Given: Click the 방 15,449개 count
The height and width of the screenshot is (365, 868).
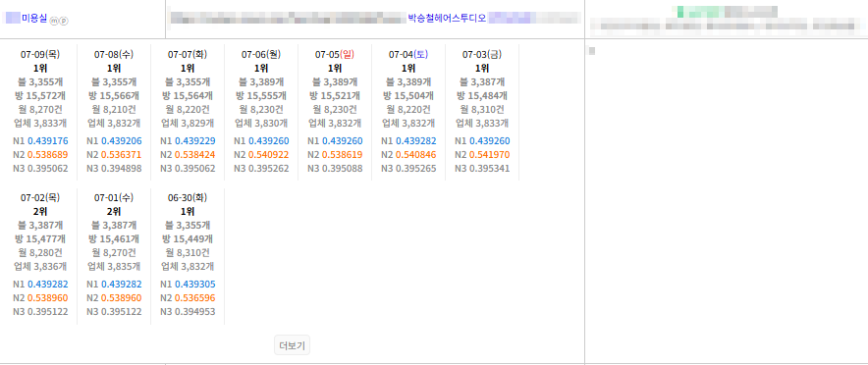Looking at the screenshot, I should 188,239.
